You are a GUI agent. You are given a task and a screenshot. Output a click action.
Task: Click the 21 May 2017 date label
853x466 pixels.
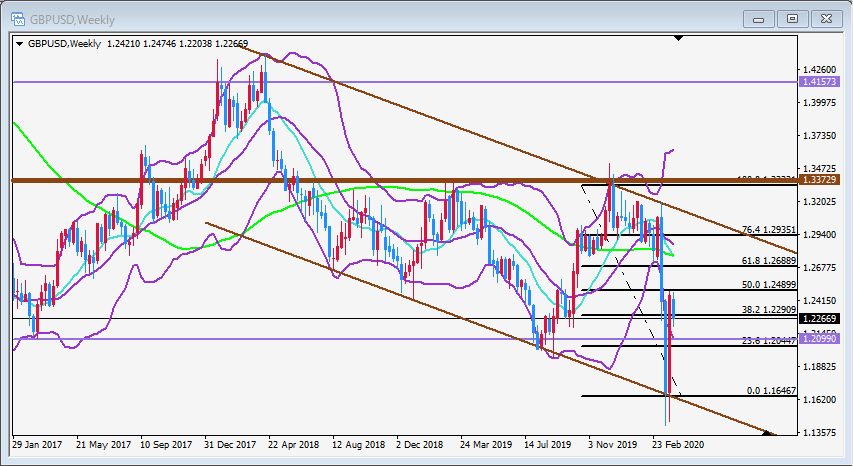point(103,444)
